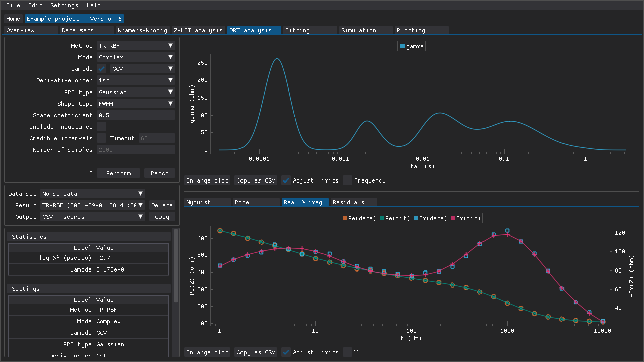
Task: Click the Batch button
Action: pyautogui.click(x=160, y=173)
